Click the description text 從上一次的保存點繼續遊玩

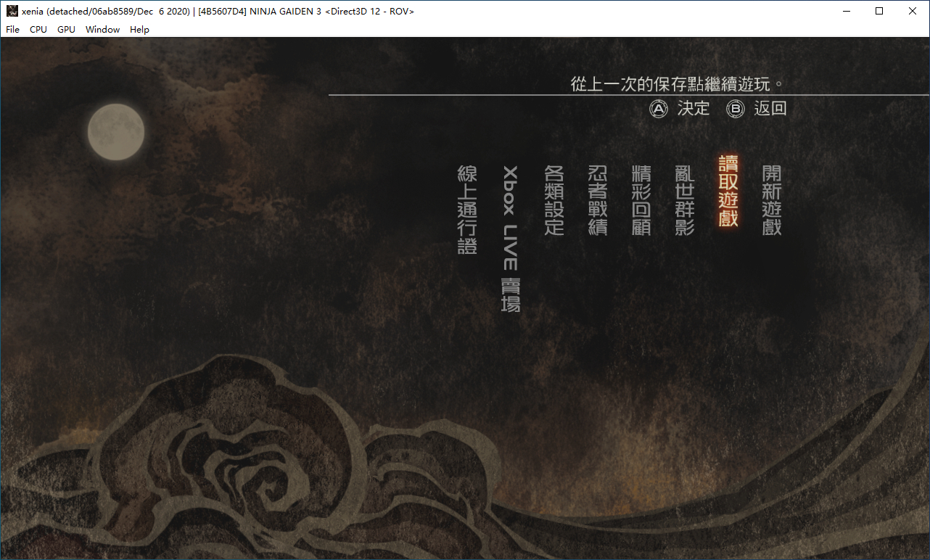pyautogui.click(x=678, y=83)
